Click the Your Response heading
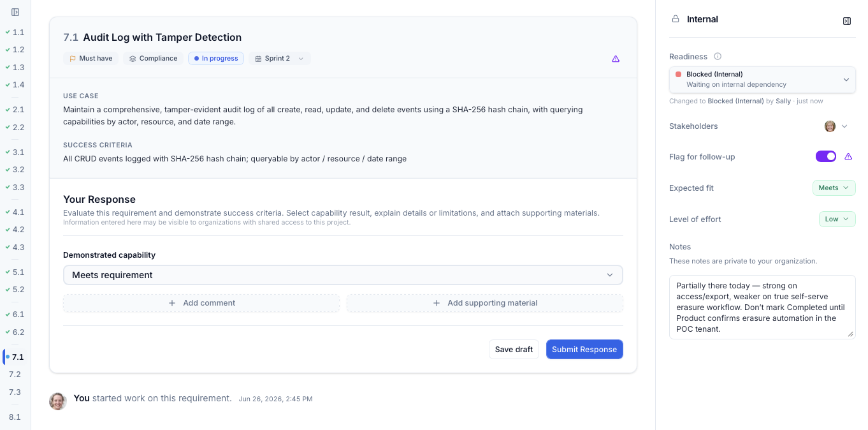The image size is (868, 430). click(x=99, y=200)
